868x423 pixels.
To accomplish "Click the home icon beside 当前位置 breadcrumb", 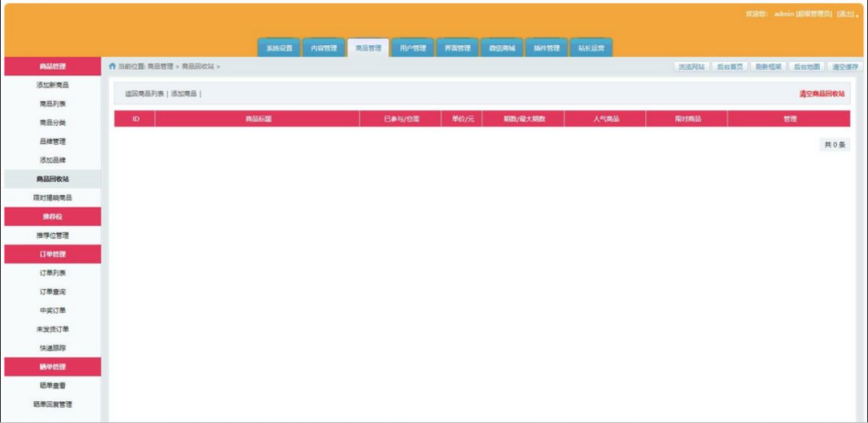I will click(112, 66).
